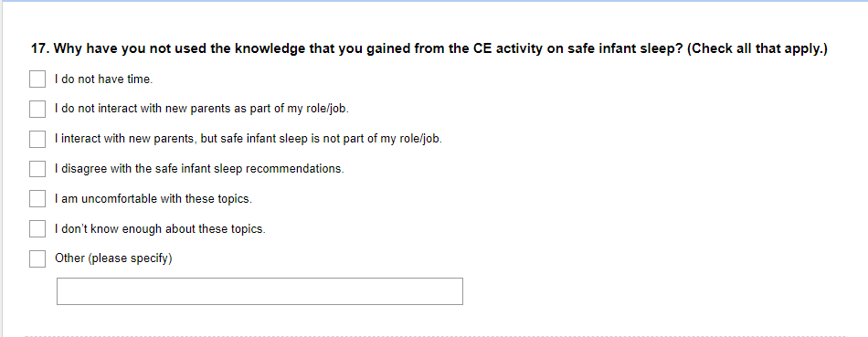Click question 17 heading about CE activity knowledge

[x=429, y=48]
